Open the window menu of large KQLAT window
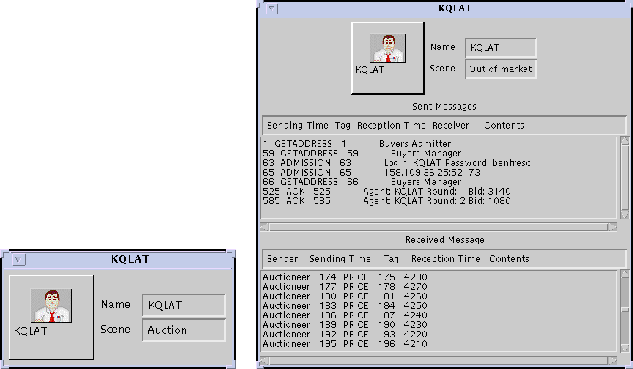Screen dimensions: 633x369 tap(272, 8)
